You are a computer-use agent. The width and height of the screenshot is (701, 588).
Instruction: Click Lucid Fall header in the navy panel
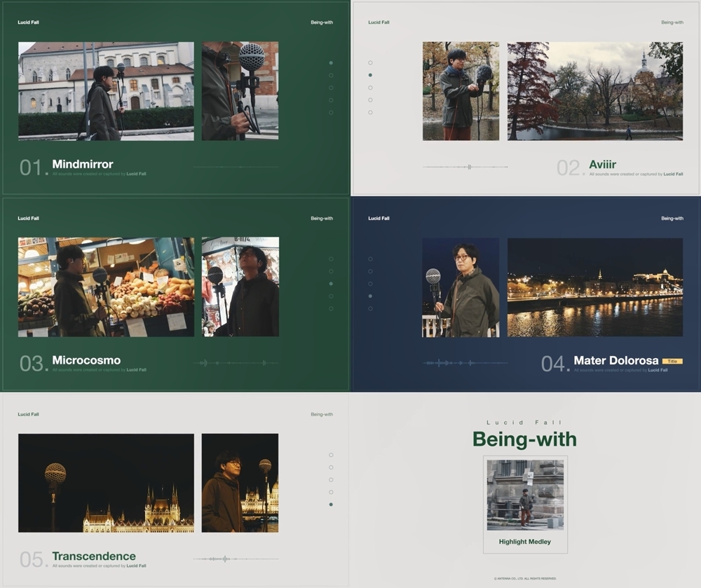click(x=378, y=219)
